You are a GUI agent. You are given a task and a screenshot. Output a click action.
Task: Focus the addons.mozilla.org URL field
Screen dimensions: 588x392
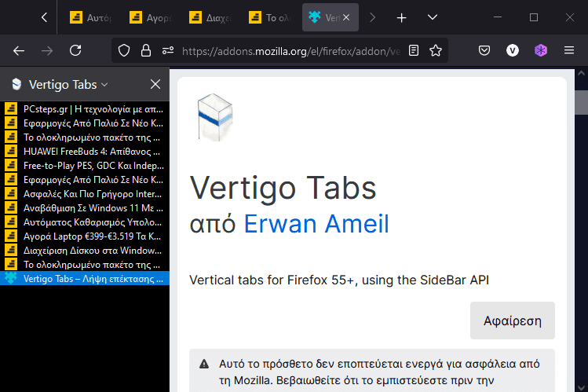(290, 51)
